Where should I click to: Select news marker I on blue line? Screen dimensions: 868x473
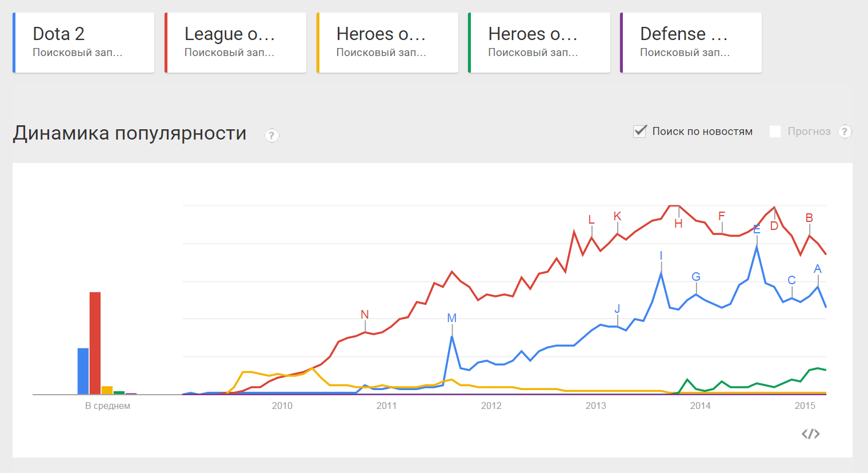pos(661,256)
